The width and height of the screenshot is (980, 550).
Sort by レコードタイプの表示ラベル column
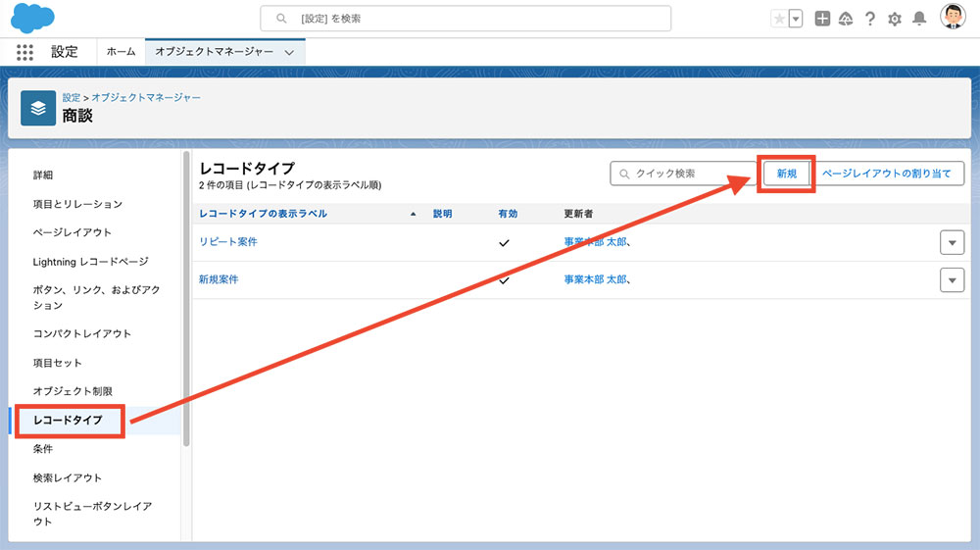click(263, 214)
